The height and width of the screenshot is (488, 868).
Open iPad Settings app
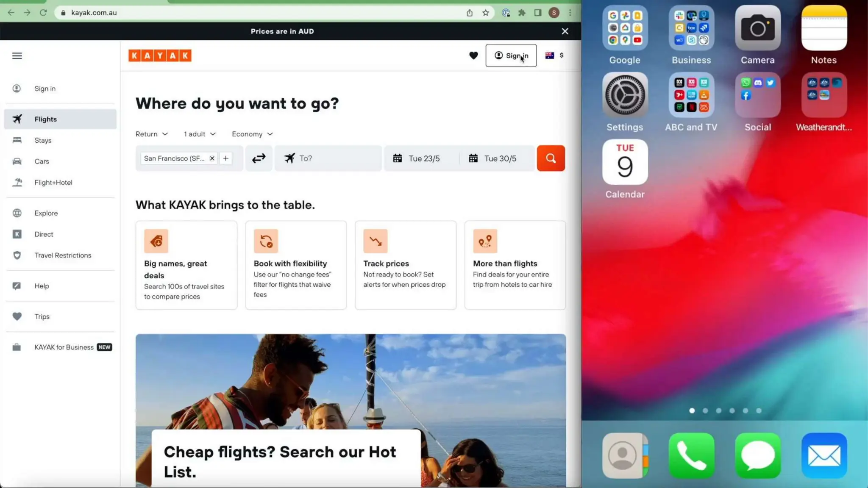pos(625,95)
